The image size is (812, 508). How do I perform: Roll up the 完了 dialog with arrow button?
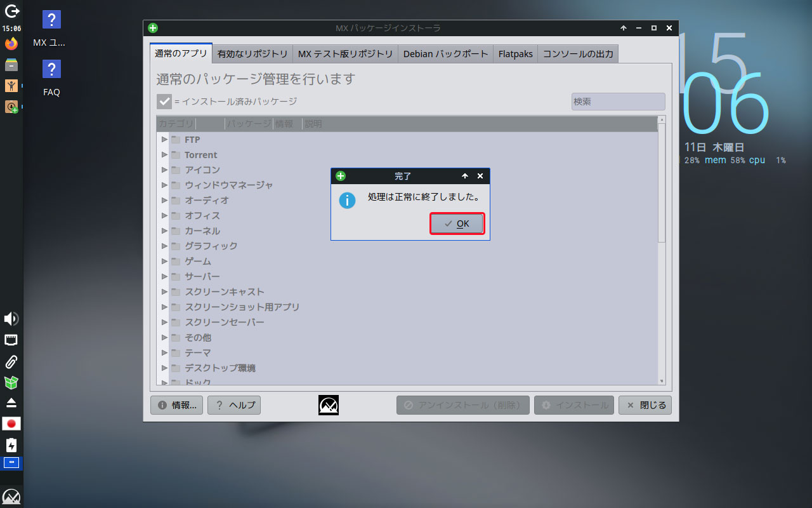click(465, 176)
